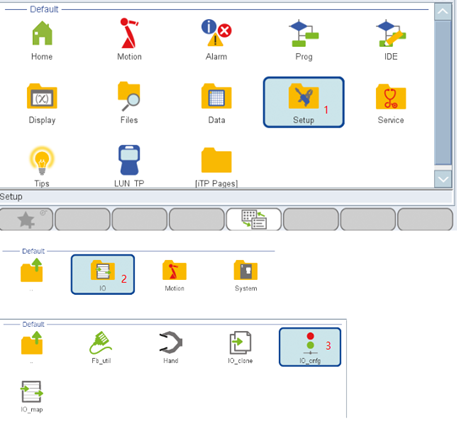This screenshot has height=422, width=457.
Task: Open the IO folder in Setup
Action: [103, 274]
